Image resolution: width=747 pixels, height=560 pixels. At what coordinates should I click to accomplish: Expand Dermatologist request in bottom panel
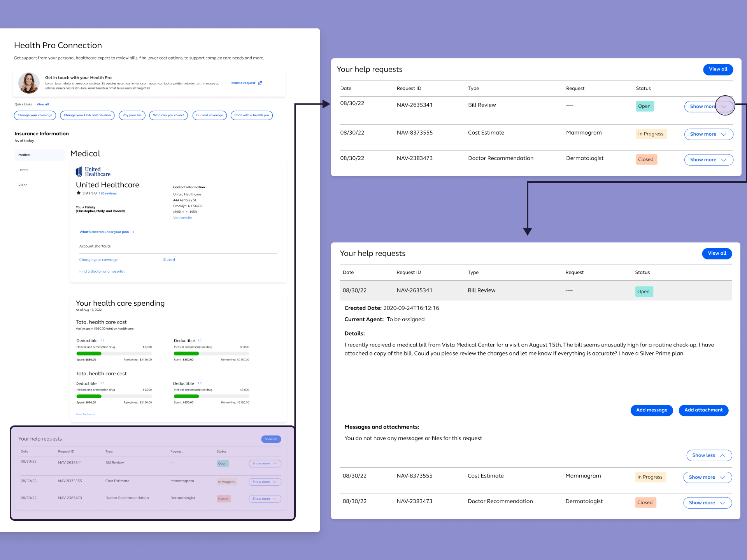click(x=707, y=503)
